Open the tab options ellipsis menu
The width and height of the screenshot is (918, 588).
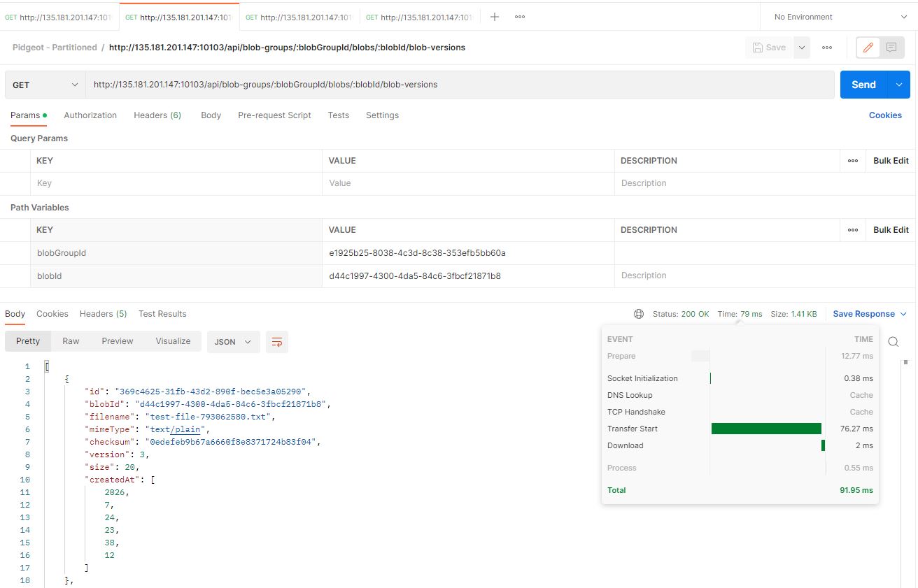[520, 17]
